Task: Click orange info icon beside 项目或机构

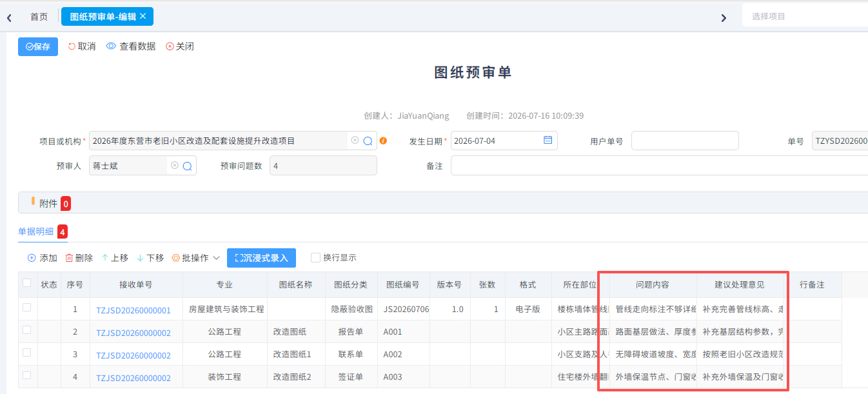Action: click(383, 141)
